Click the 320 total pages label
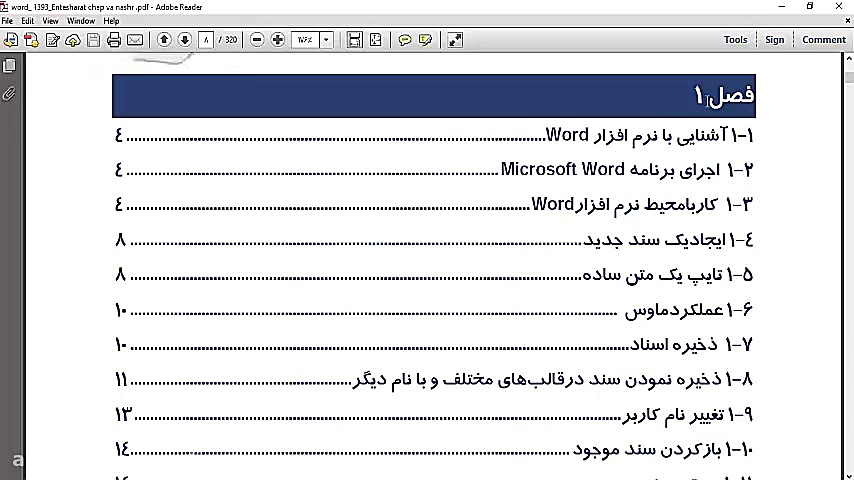The width and height of the screenshot is (854, 480). 231,40
